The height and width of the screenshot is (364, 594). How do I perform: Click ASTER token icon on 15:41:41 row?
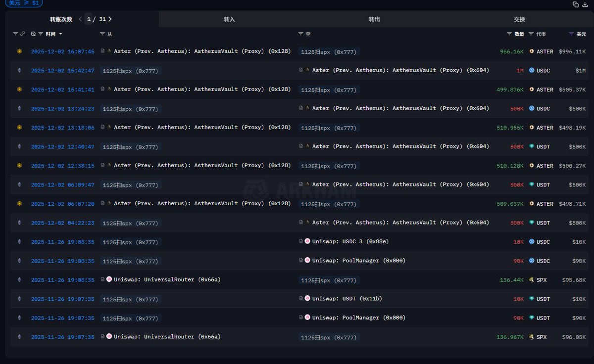coord(532,90)
